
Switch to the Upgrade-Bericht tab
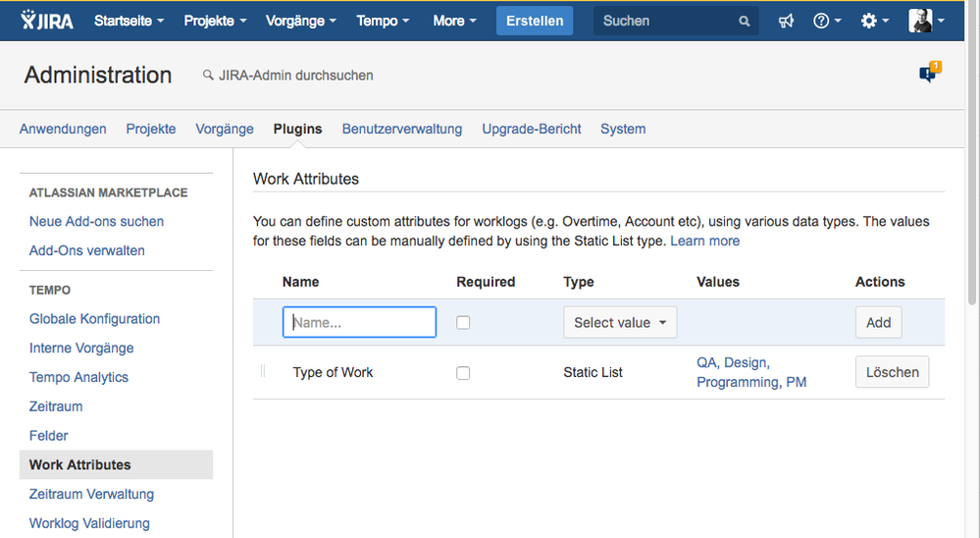tap(532, 129)
